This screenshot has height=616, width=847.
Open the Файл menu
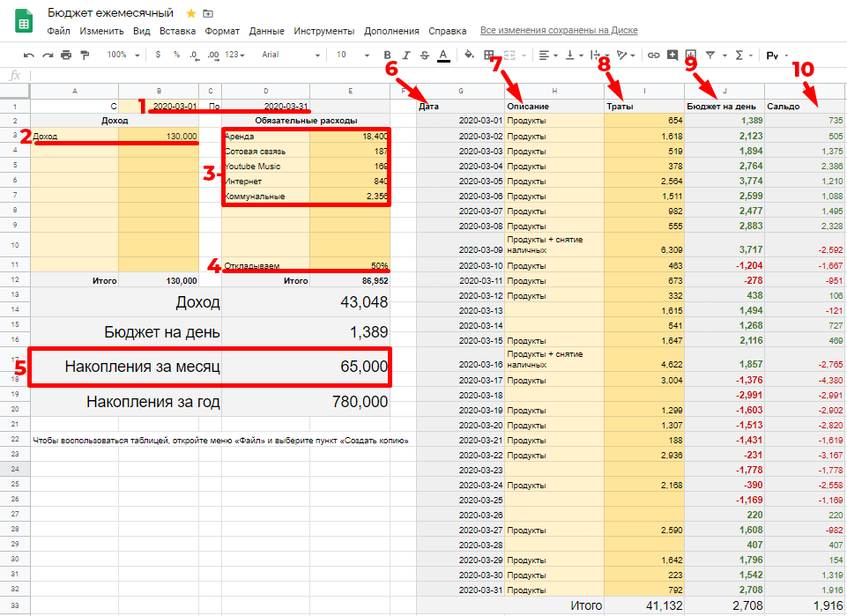[58, 31]
